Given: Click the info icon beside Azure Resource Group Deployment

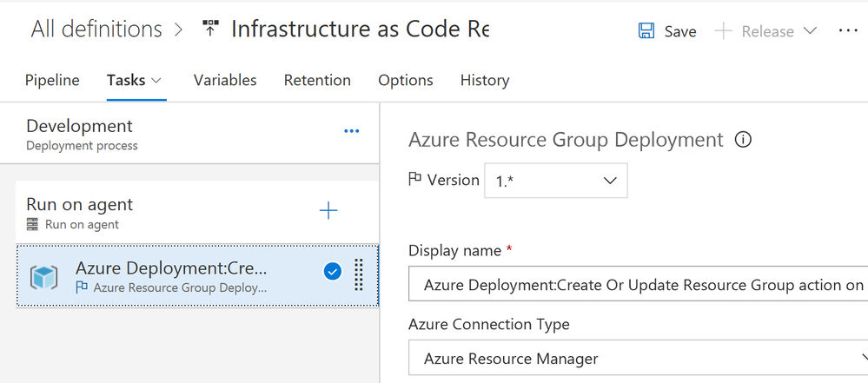Looking at the screenshot, I should pos(743,140).
